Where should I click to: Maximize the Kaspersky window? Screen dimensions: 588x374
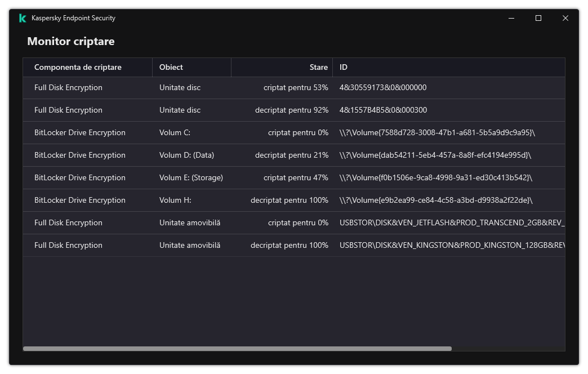point(538,18)
